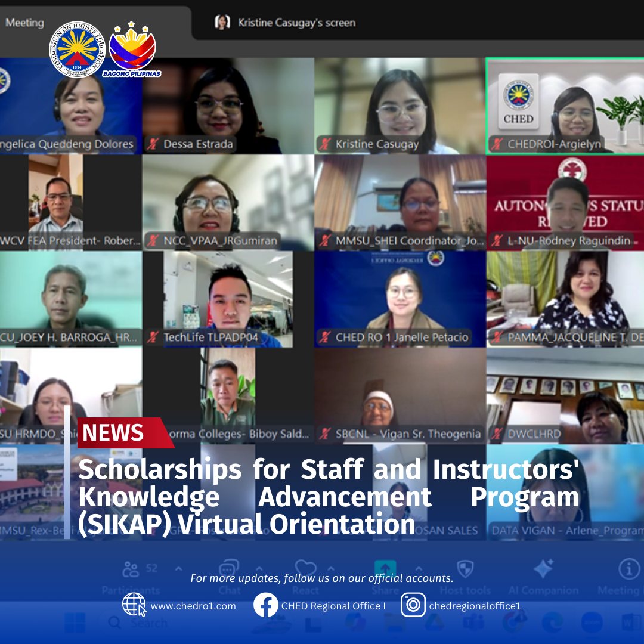Click avatar icon beside Kristine Casugay's screen
This screenshot has width=644, height=644.
point(222,22)
